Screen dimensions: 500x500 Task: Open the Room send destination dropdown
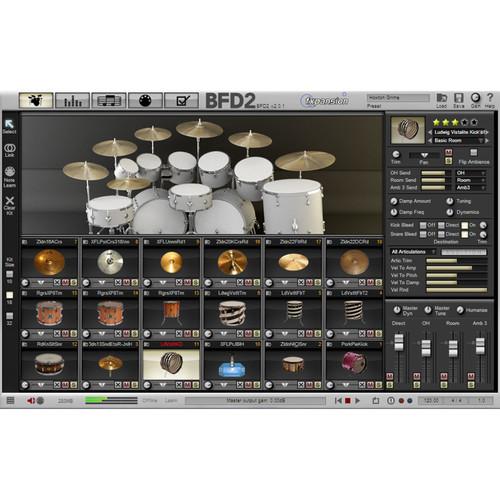(x=470, y=180)
